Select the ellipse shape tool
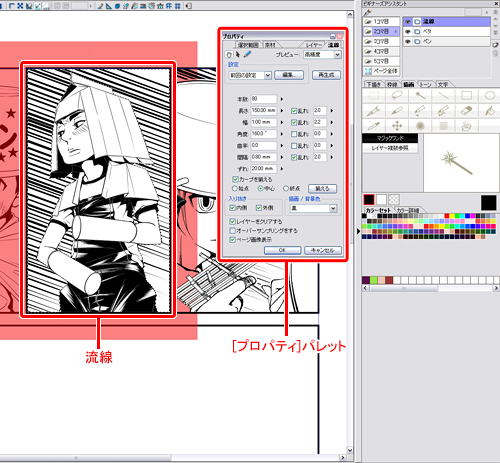Viewport: 500px width, 463px height. [489, 96]
